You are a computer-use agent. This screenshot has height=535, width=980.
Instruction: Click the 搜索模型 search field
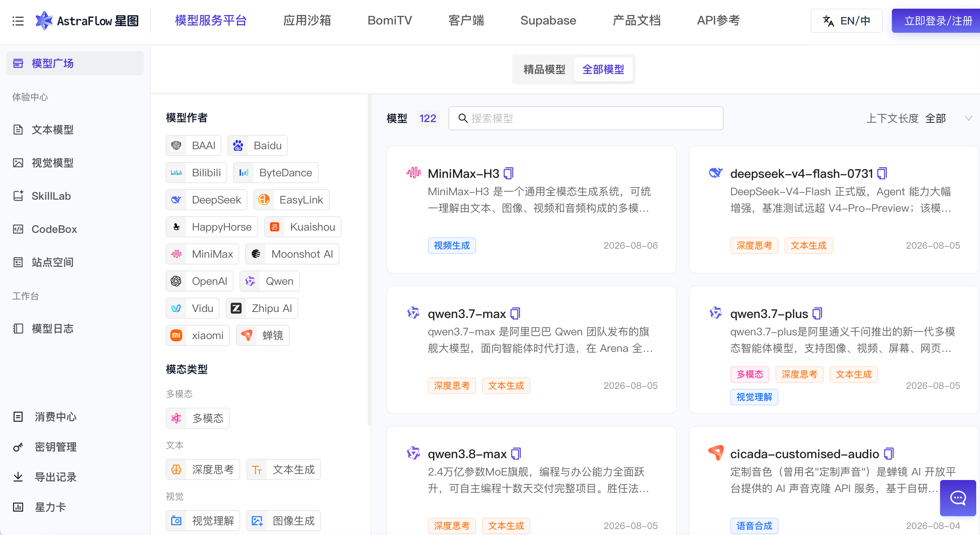pyautogui.click(x=586, y=118)
